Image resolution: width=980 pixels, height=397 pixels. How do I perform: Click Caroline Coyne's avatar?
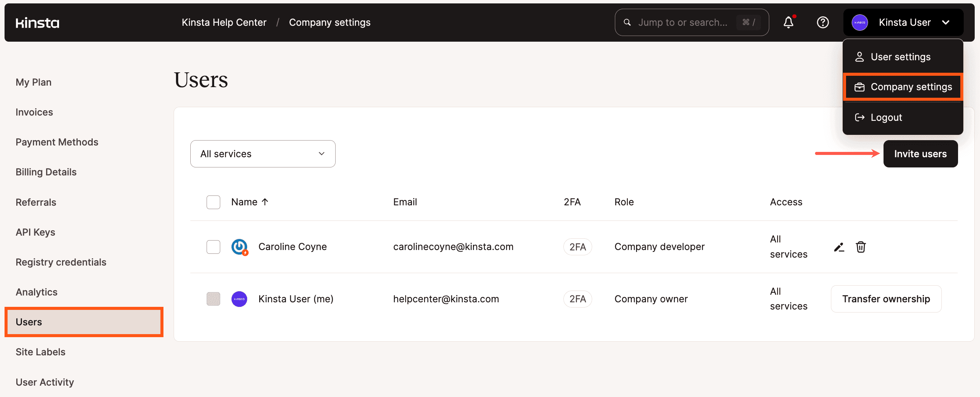239,247
